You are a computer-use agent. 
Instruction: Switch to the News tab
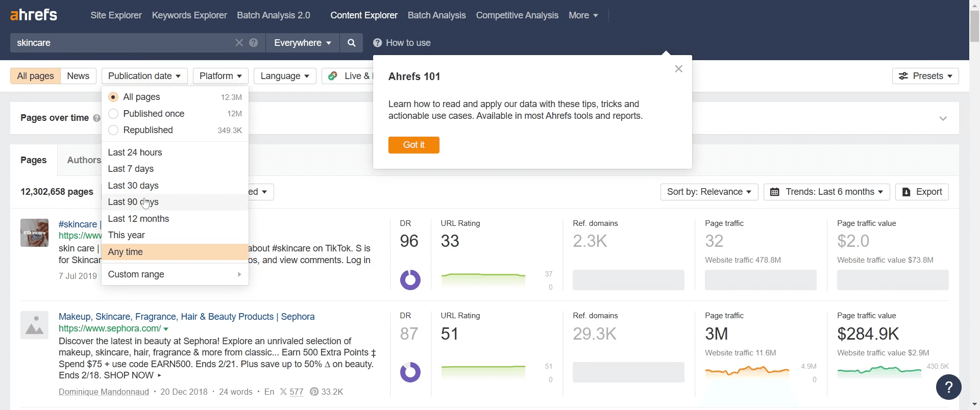pyautogui.click(x=78, y=76)
